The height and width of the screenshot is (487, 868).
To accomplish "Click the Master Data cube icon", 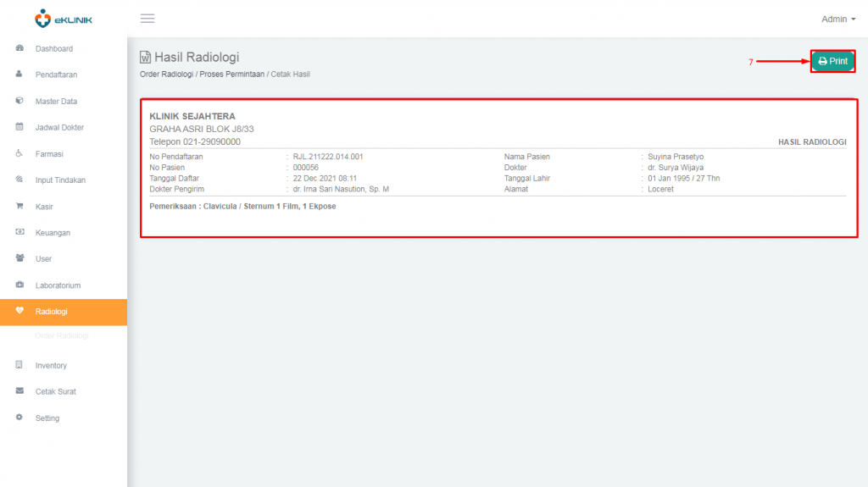I will [x=19, y=101].
